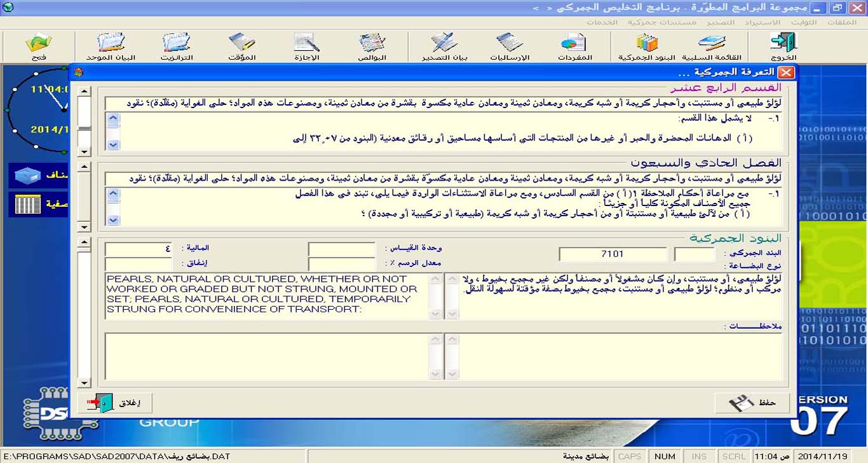
Task: Click the NUM indicator in status bar
Action: tap(665, 456)
